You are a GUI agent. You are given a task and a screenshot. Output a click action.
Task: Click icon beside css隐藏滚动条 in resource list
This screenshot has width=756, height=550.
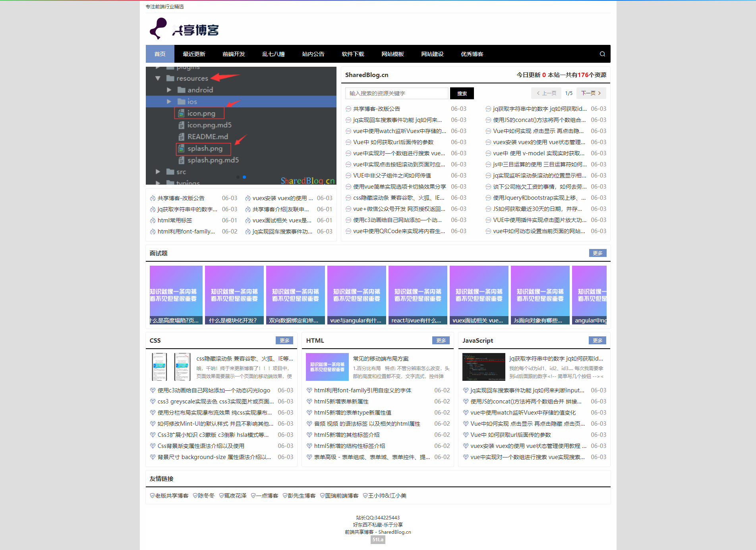(x=348, y=198)
